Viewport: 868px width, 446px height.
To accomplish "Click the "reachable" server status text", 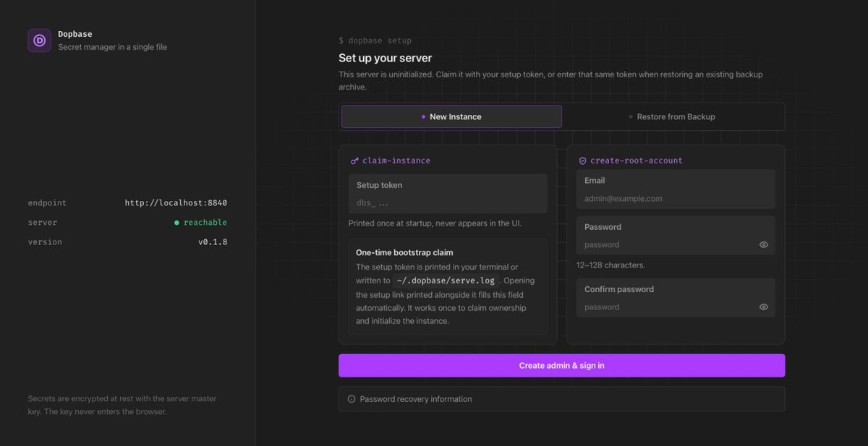I will tap(205, 223).
